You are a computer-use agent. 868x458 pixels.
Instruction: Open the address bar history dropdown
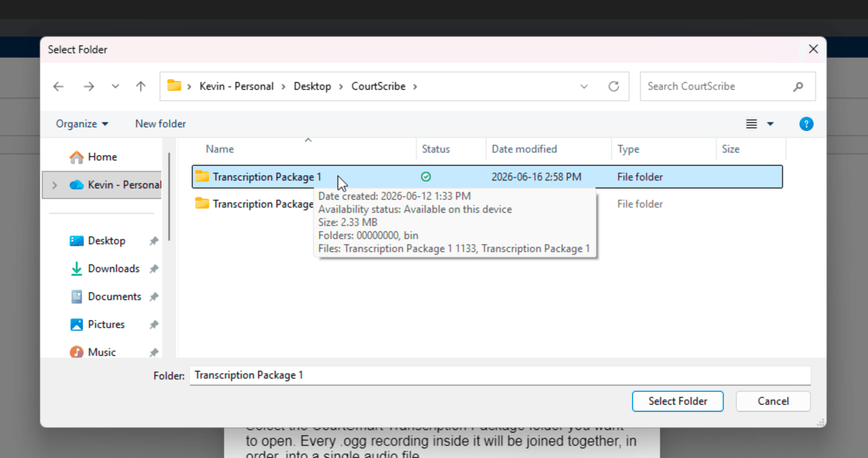(x=584, y=86)
